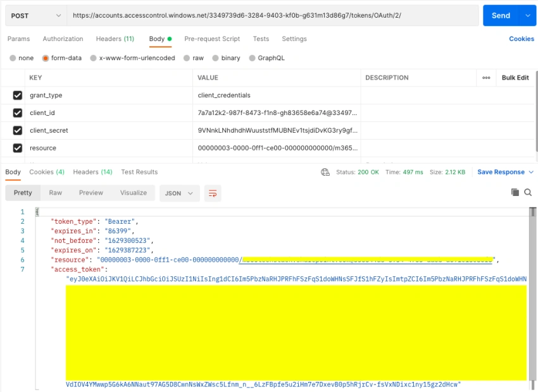Switch to the Preview view tab
The image size is (538, 392).
click(x=91, y=193)
